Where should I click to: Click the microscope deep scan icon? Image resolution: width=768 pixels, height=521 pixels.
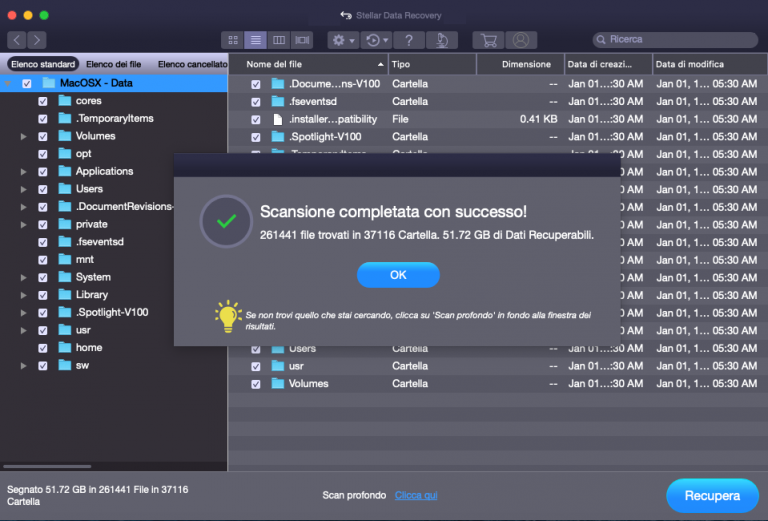coord(441,40)
